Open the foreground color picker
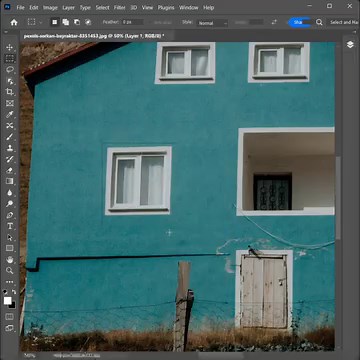The width and height of the screenshot is (360, 360). coord(7,301)
